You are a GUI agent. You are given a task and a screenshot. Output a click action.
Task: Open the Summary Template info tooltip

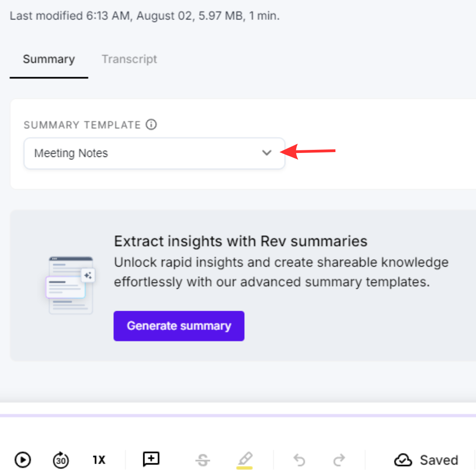click(151, 125)
